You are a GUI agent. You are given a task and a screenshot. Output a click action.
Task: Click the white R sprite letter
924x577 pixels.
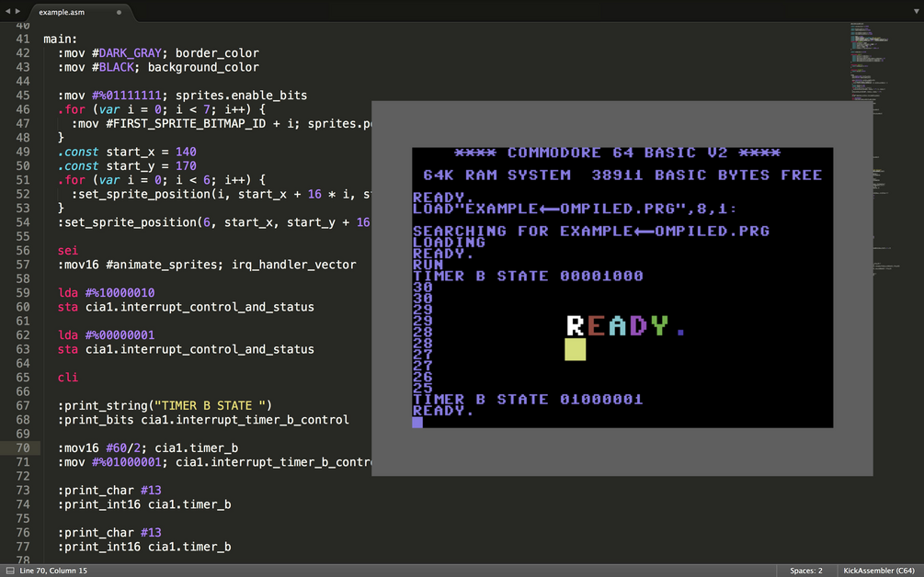(x=576, y=325)
